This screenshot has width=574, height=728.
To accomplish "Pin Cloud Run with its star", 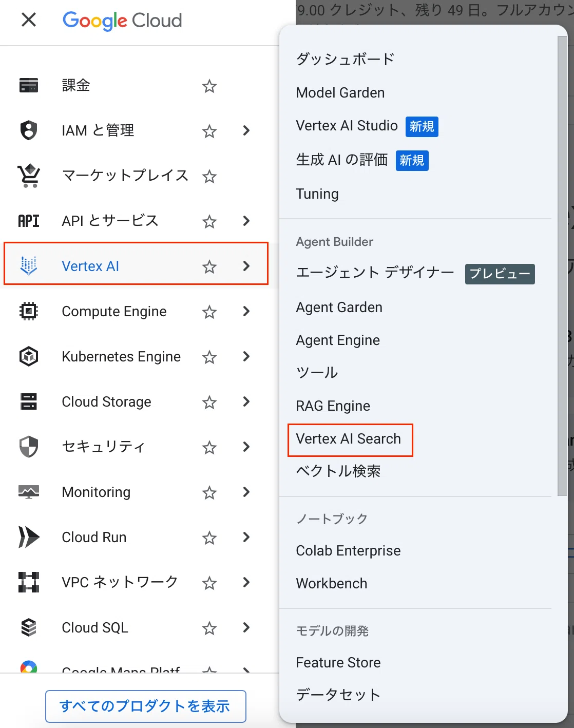I will point(209,538).
